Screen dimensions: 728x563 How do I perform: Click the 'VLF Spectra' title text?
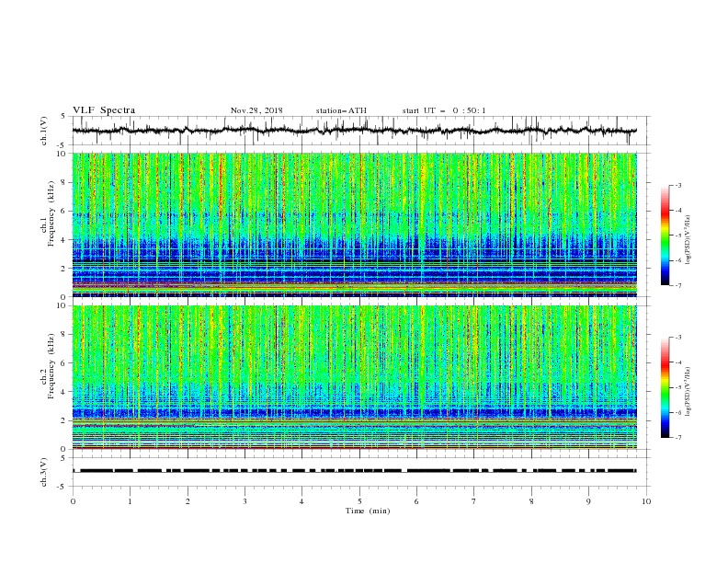click(x=104, y=110)
